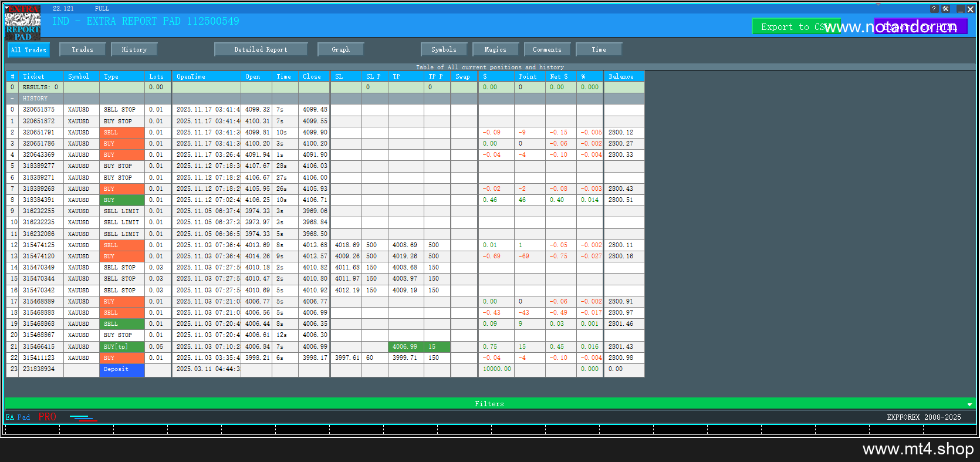Minimize the Extra Report Pad panel

[961, 9]
